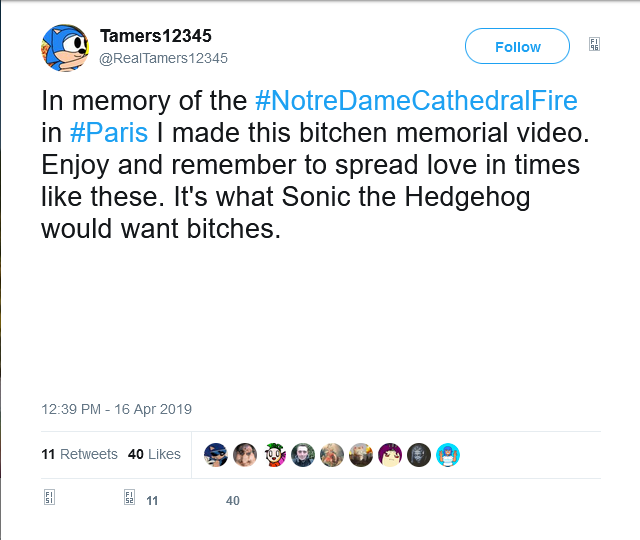Click the last cyan-background liker avatar

point(448,455)
